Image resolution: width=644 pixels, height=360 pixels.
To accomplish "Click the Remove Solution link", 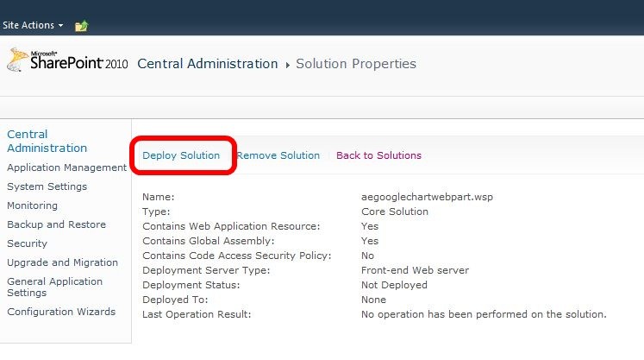I will point(278,155).
